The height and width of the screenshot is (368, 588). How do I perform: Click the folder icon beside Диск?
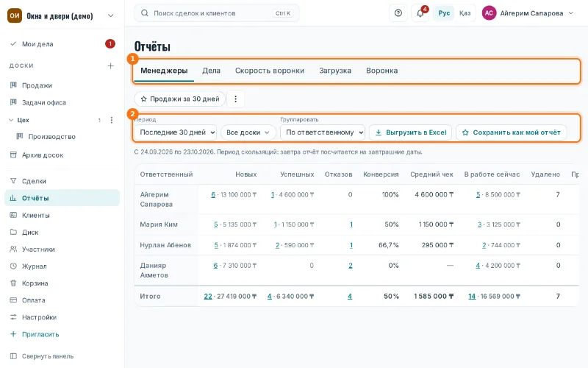pos(13,232)
